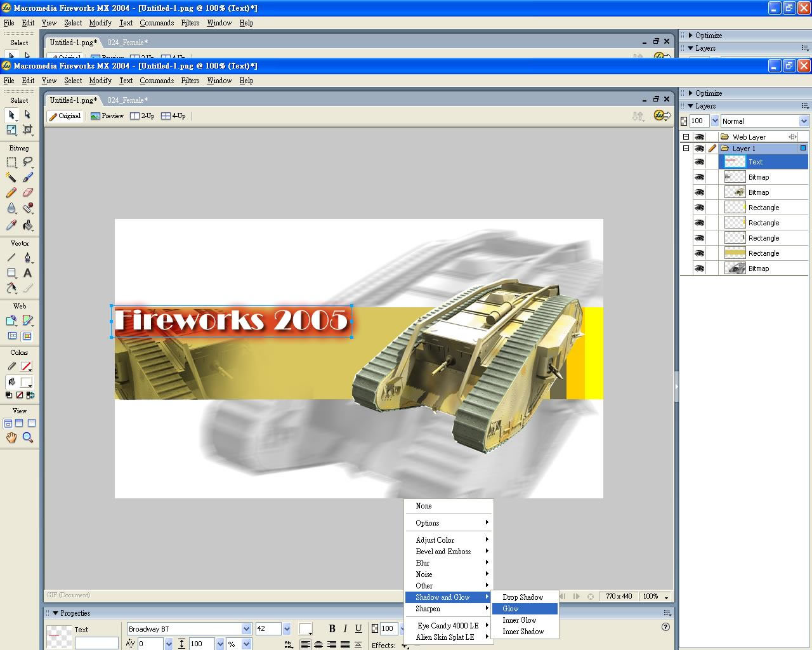Screen dimensions: 812x650
Task: Select the Pen tool
Action: pyautogui.click(x=27, y=258)
